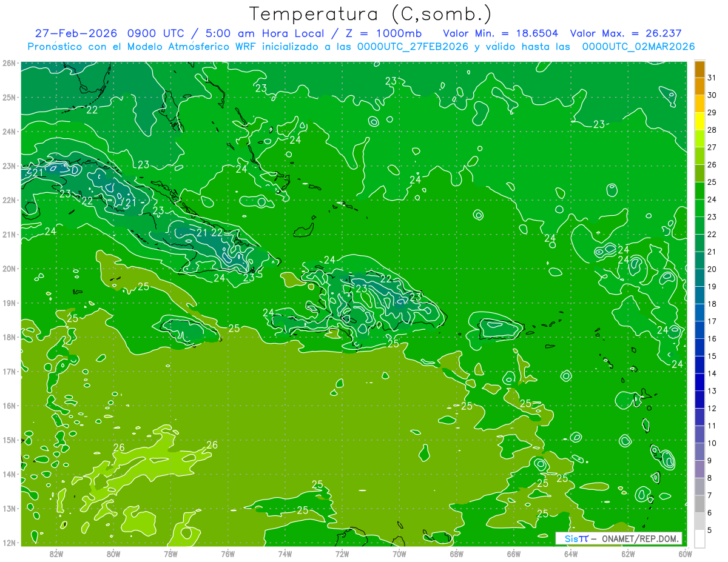Click the "Temperatura (C,somb.)" chart title

tap(370, 14)
